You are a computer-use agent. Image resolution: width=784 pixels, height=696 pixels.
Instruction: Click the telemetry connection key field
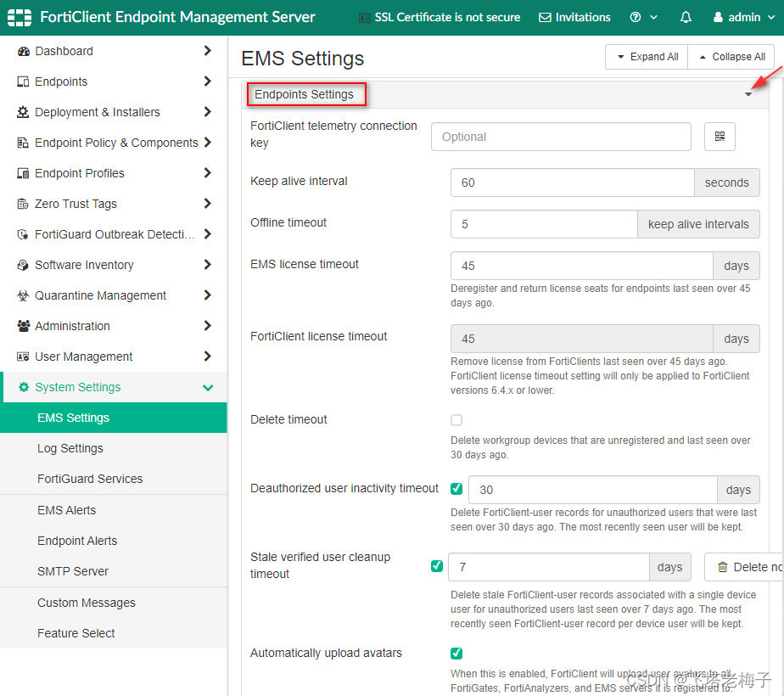tap(561, 137)
